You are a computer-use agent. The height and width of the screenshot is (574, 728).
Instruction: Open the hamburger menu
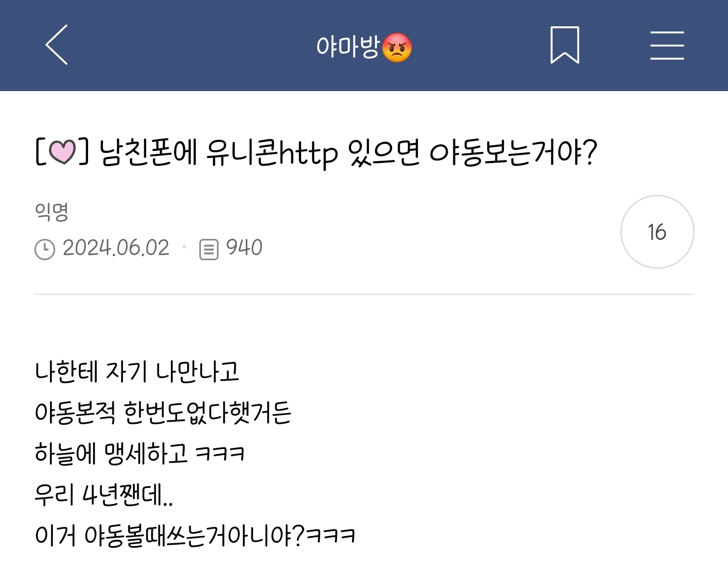click(667, 45)
